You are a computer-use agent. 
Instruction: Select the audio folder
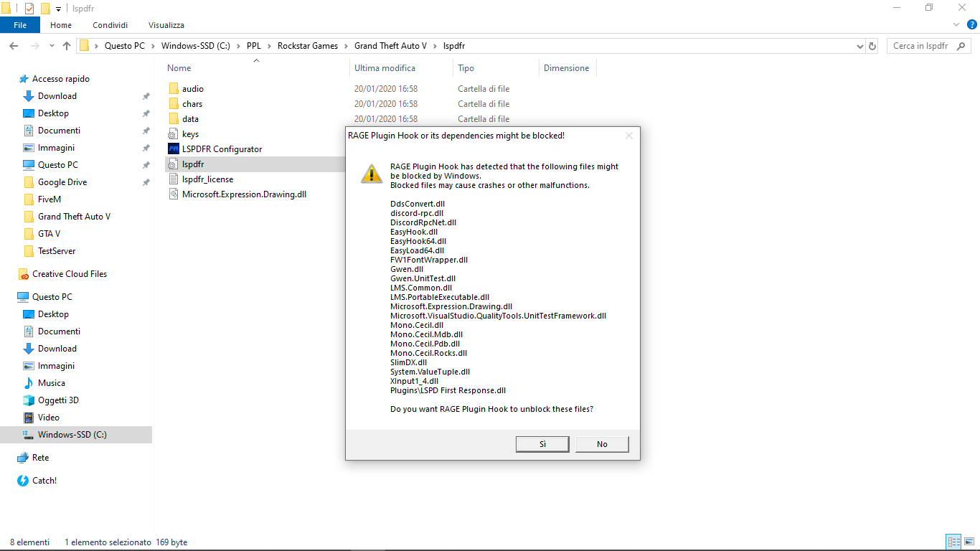pyautogui.click(x=193, y=89)
